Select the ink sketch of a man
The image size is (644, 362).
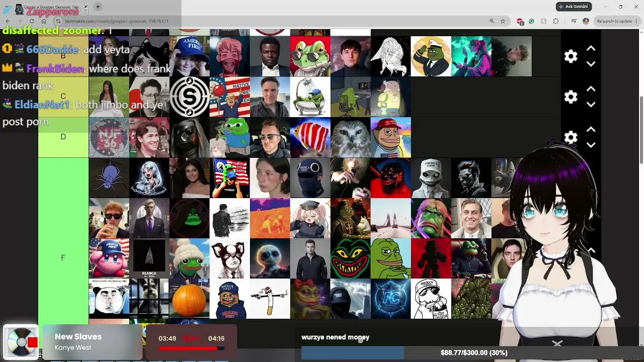pos(230,218)
